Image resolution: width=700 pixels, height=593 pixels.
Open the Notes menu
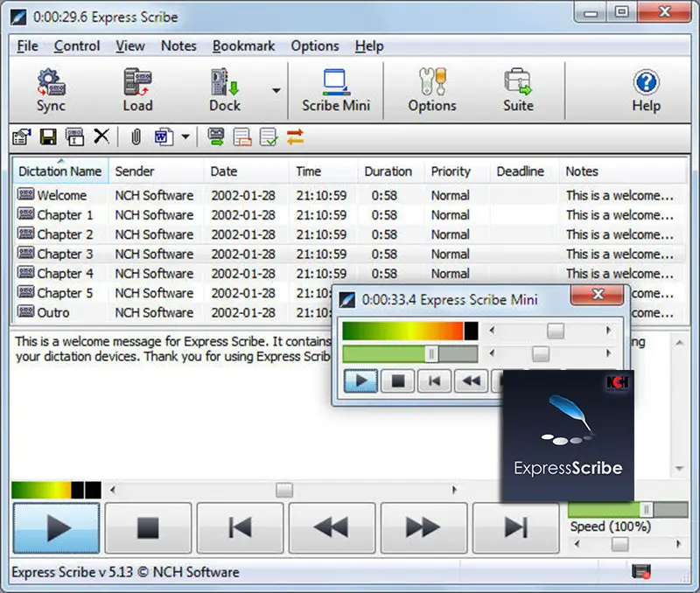click(x=178, y=46)
